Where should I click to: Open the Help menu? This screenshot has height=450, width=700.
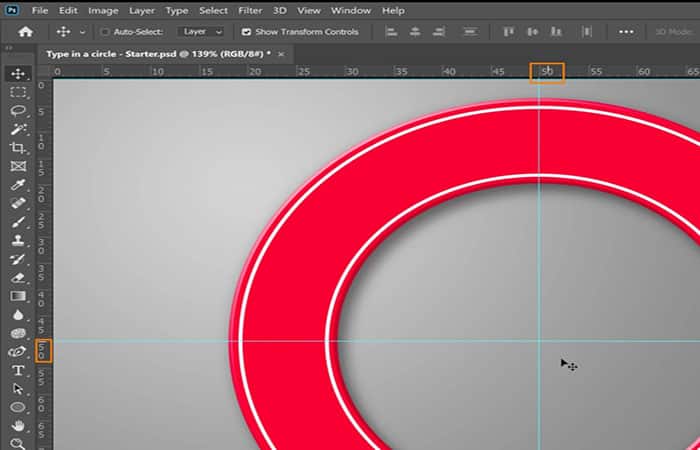393,10
